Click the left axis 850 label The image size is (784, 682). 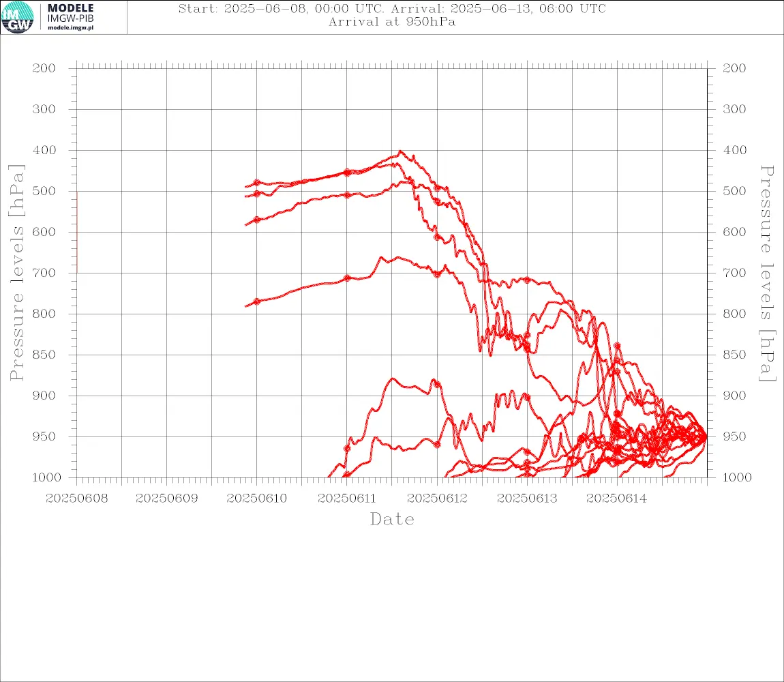(44, 355)
